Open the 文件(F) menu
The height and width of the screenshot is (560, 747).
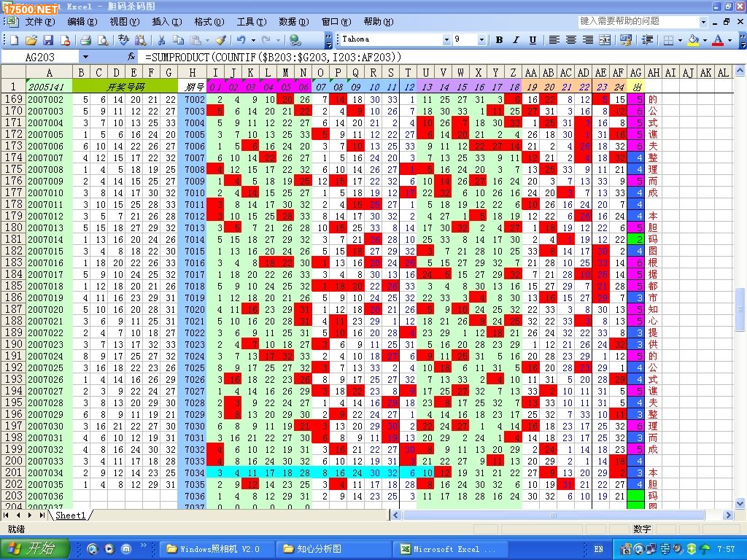click(39, 22)
